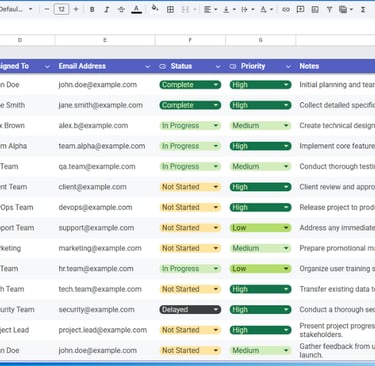Open the Assigned To column filter arrow
The width and height of the screenshot is (375, 366).
(47, 66)
